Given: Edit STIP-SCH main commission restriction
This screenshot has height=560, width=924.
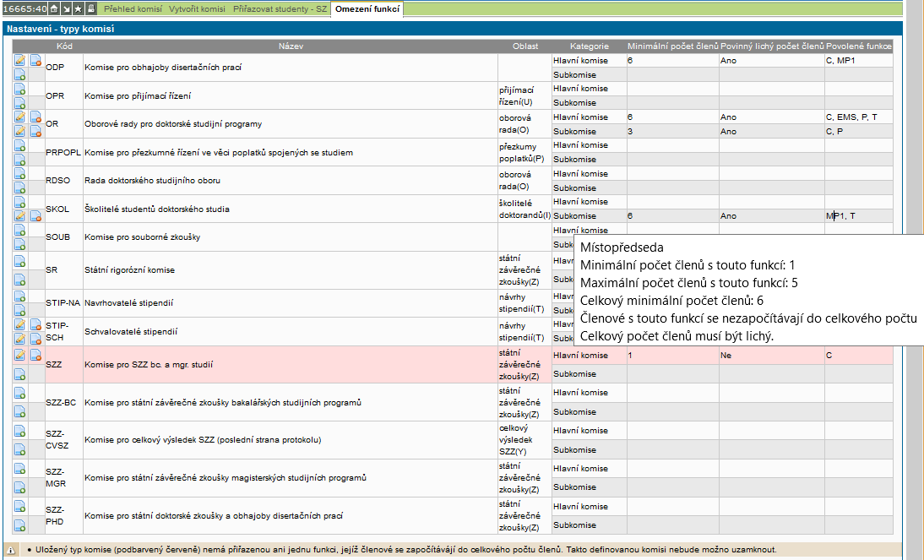Looking at the screenshot, I should coord(20,324).
